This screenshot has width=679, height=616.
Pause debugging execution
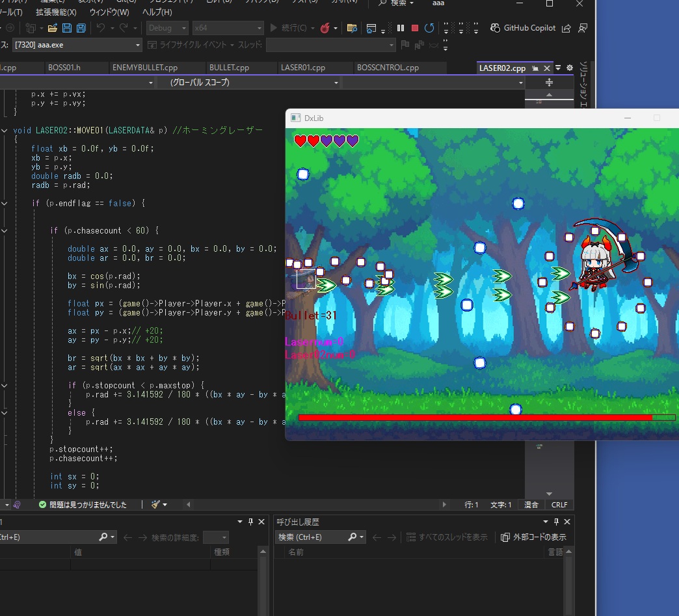tap(401, 28)
